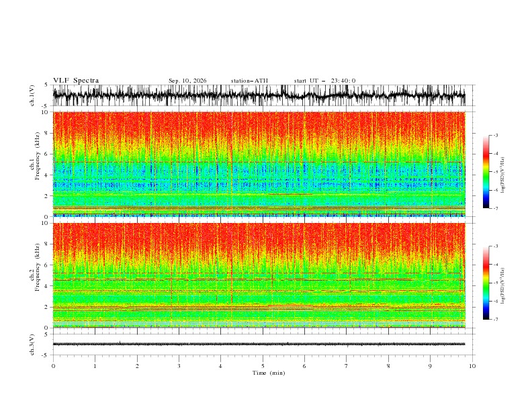The width and height of the screenshot is (532, 411).
Task: Click the station=ATH label
Action: point(249,81)
